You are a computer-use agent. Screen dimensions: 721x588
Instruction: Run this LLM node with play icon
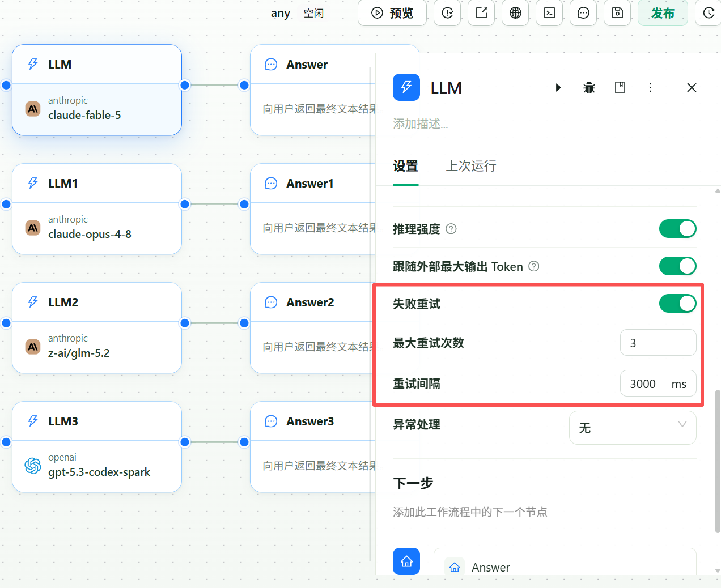pos(558,88)
